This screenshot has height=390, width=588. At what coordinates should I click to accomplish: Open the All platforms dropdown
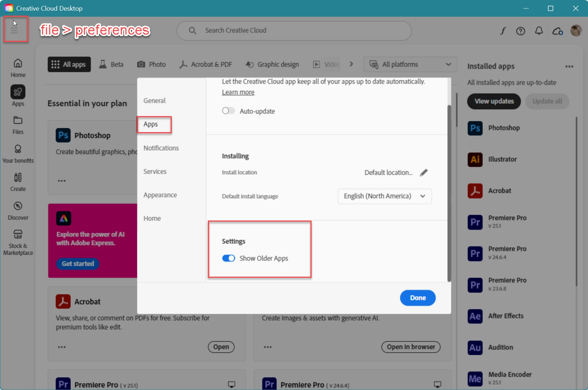coord(410,64)
